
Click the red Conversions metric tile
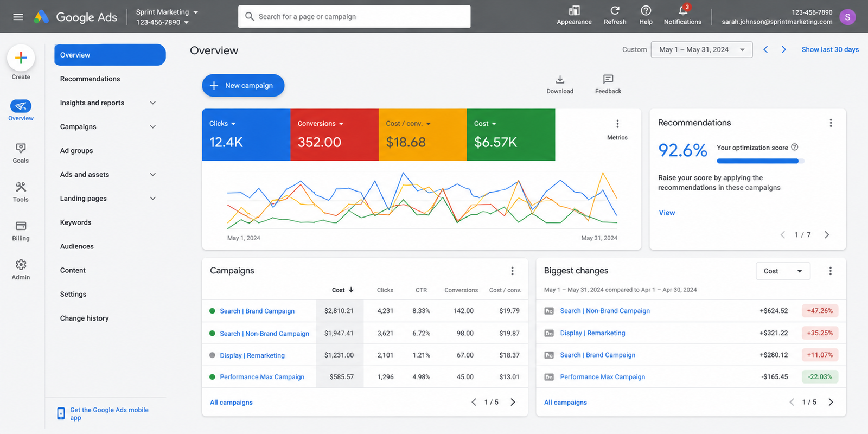tap(334, 135)
